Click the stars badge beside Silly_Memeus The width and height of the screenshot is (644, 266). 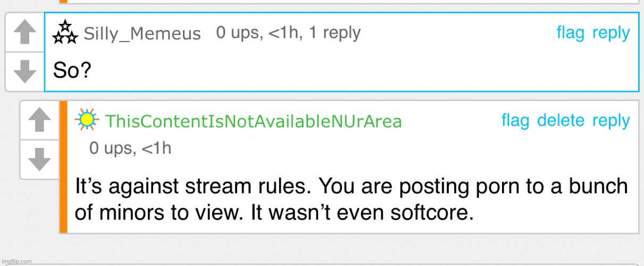point(65,32)
